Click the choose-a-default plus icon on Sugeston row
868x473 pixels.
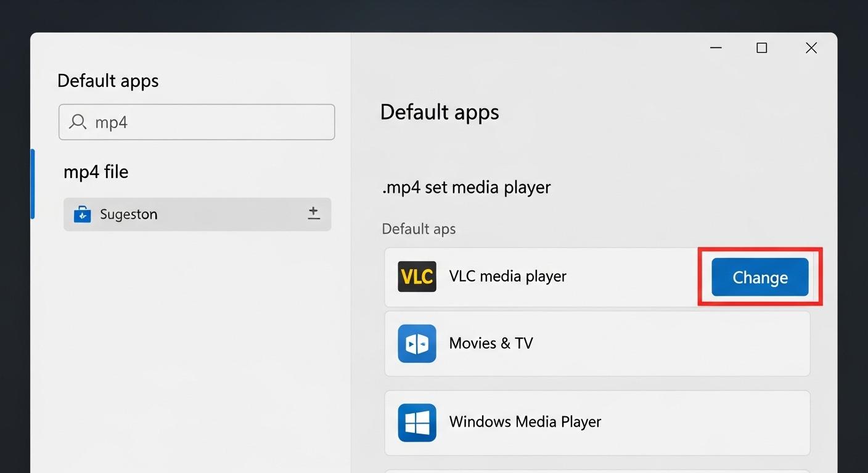pyautogui.click(x=314, y=213)
